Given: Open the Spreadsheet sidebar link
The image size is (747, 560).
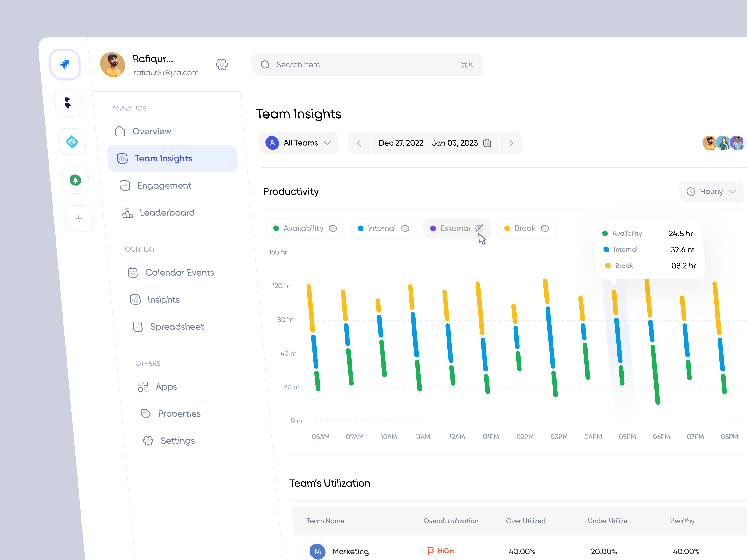Looking at the screenshot, I should point(177,327).
